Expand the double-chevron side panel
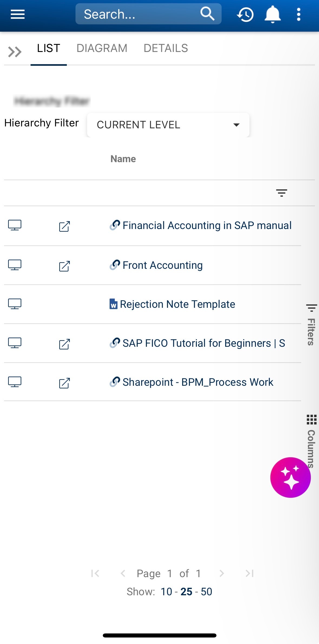 15,52
